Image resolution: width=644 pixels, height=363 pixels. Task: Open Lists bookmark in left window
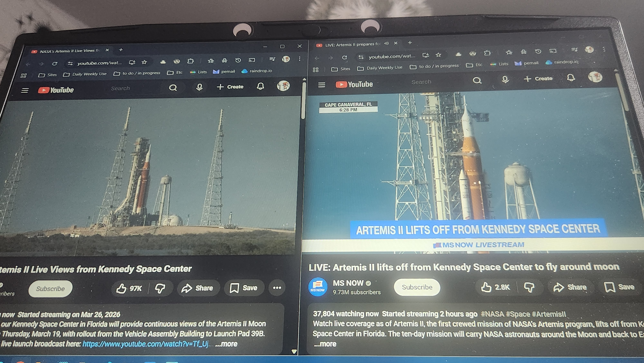[x=198, y=72]
